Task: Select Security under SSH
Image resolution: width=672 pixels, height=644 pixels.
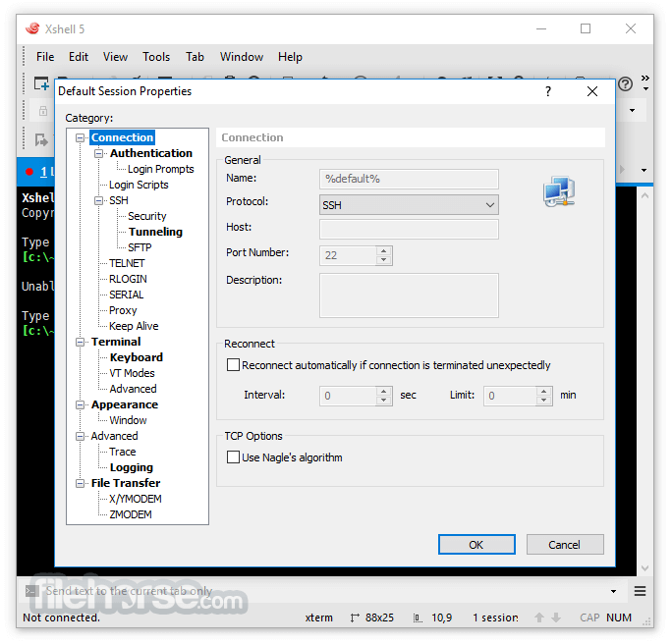Action: (146, 216)
